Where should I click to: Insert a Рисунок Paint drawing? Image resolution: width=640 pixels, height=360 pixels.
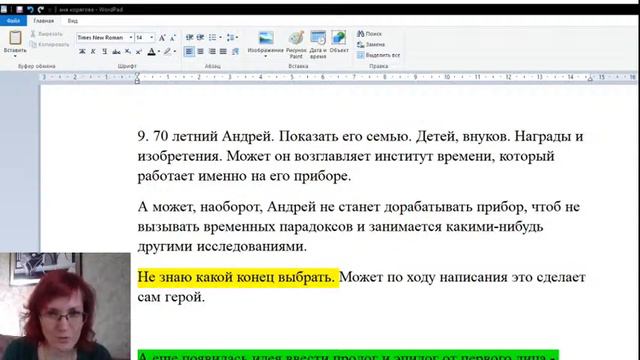click(x=296, y=44)
